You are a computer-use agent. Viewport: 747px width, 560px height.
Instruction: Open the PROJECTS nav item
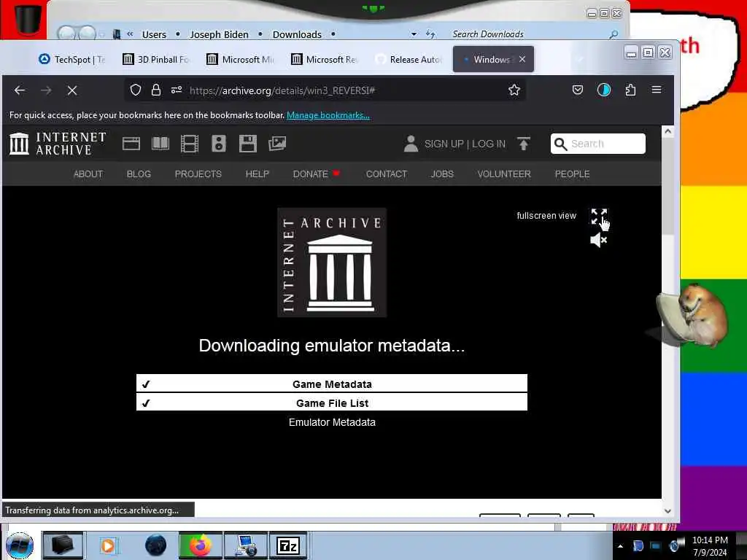point(198,174)
